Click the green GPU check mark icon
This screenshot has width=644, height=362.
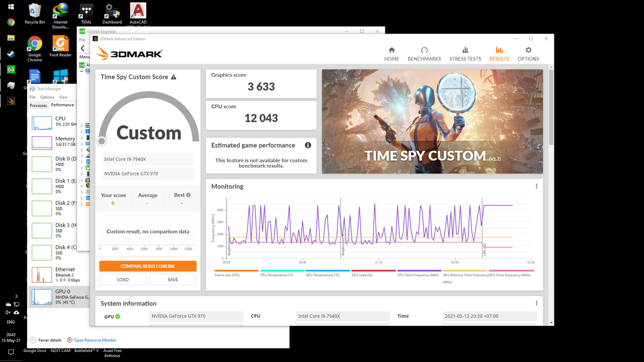coord(118,317)
